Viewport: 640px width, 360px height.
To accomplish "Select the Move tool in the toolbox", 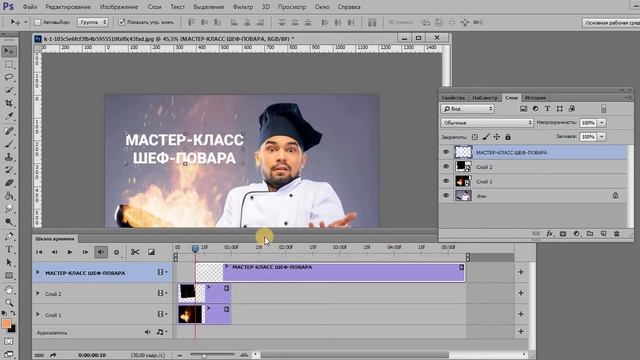I will point(9,51).
